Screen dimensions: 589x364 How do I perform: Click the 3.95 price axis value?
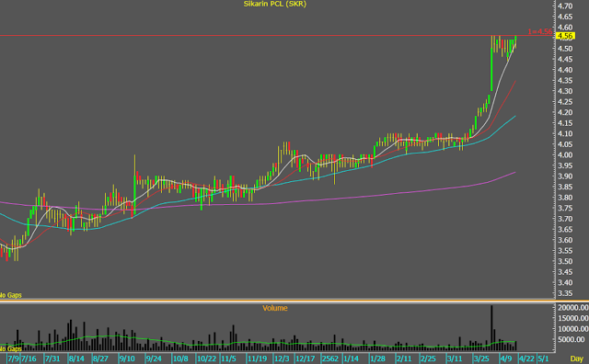pos(565,165)
